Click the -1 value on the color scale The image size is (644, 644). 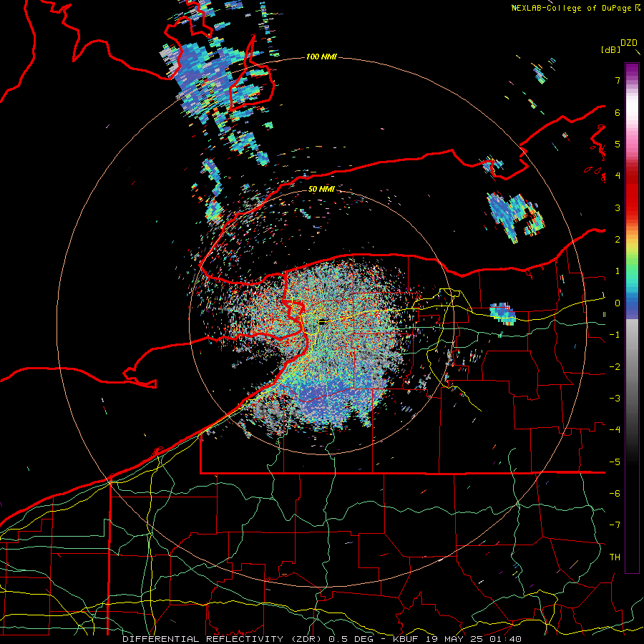pyautogui.click(x=615, y=335)
